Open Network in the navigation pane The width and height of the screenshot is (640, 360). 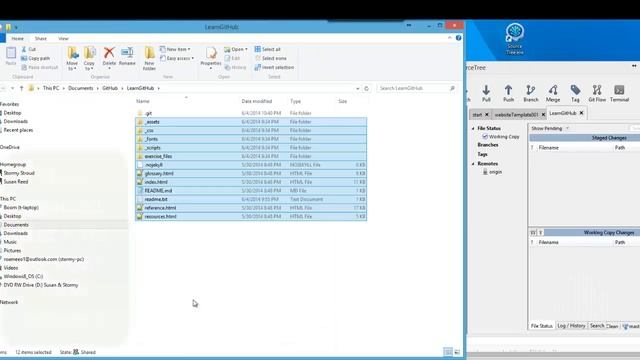9,302
